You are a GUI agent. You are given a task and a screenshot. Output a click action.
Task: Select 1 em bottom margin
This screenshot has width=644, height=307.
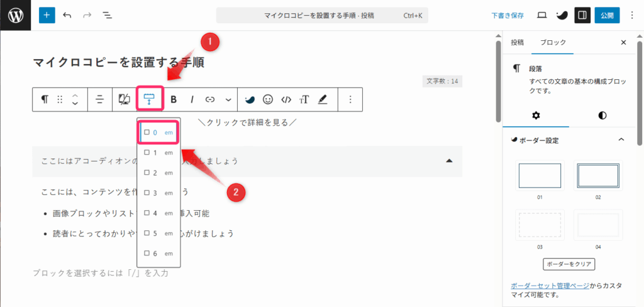point(158,152)
